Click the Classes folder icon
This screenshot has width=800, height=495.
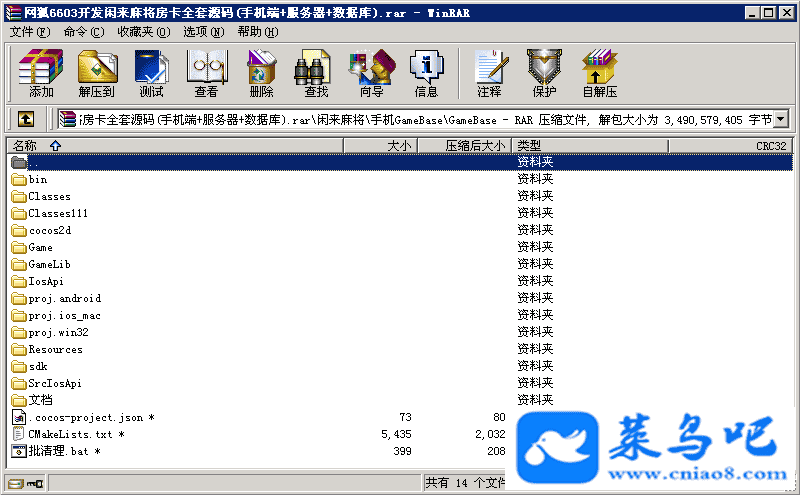click(x=19, y=196)
